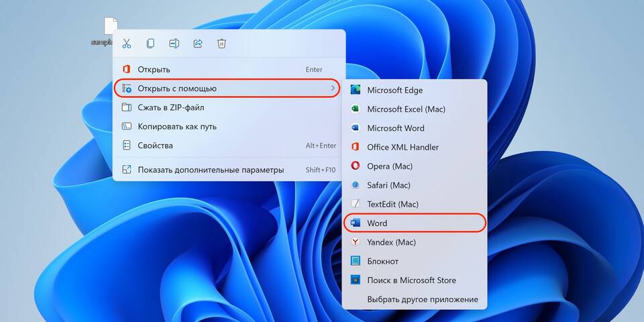
Task: Click the Opera red O icon
Action: pos(356,166)
